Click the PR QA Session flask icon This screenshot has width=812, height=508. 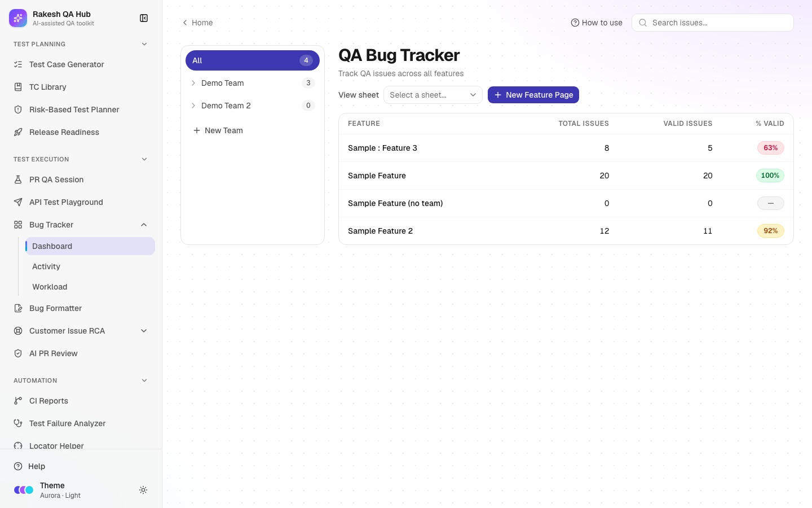point(18,179)
